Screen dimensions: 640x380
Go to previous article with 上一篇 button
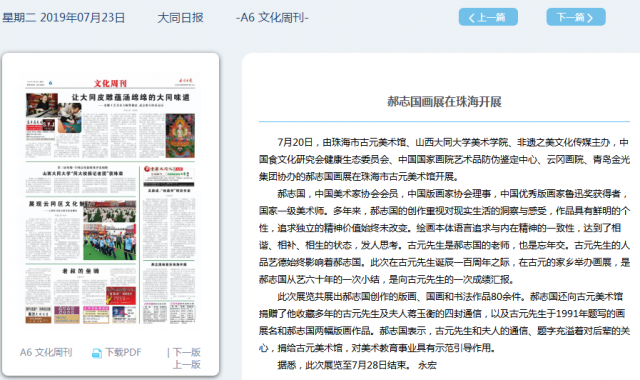coord(488,17)
